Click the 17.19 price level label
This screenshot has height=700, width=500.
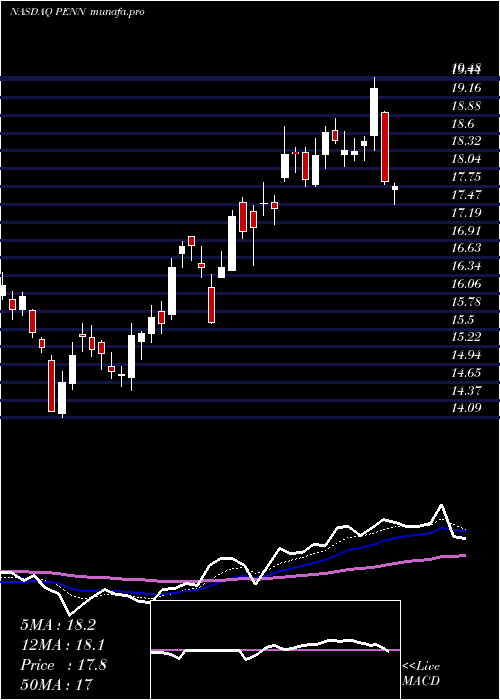tap(466, 212)
